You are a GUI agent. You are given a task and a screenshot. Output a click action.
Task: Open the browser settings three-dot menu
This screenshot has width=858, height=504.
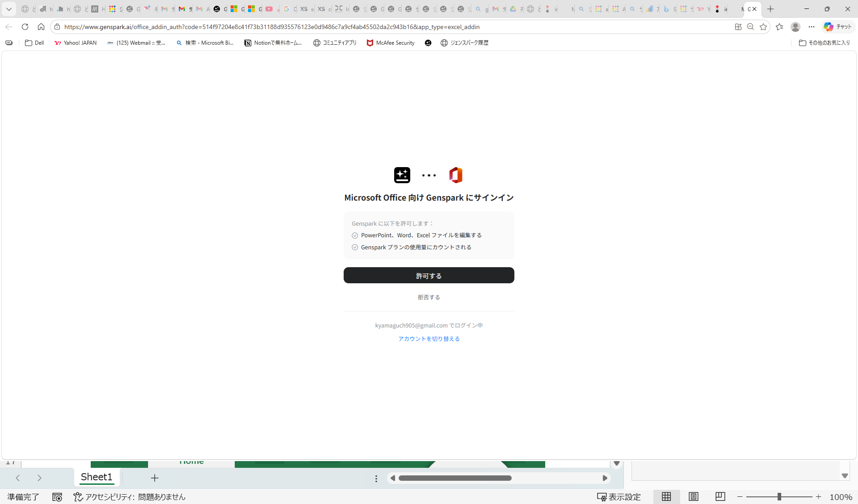tap(812, 27)
